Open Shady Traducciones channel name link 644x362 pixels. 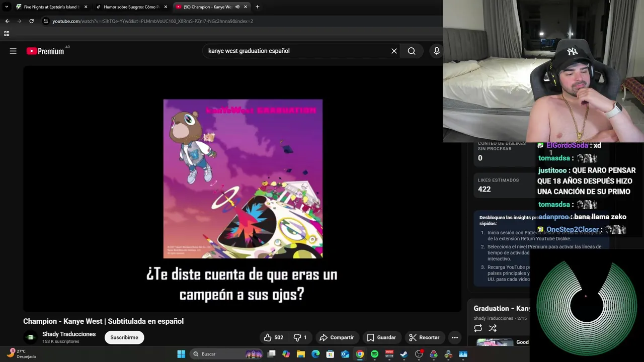(x=69, y=334)
